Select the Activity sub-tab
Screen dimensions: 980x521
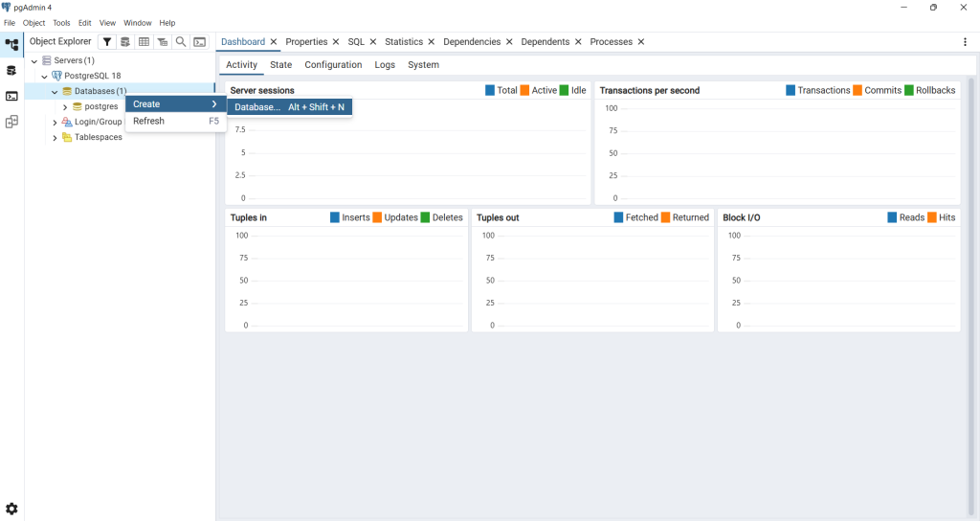click(241, 64)
